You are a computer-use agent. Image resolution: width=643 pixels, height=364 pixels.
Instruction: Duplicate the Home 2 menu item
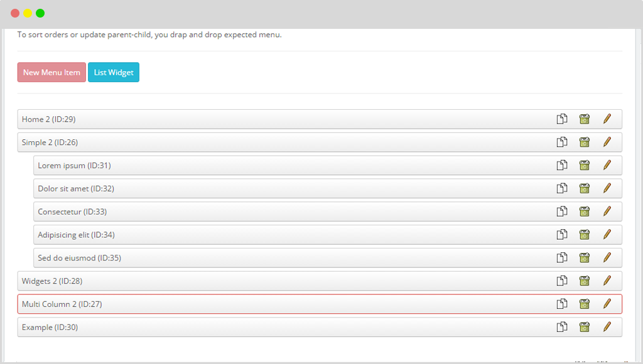click(562, 119)
